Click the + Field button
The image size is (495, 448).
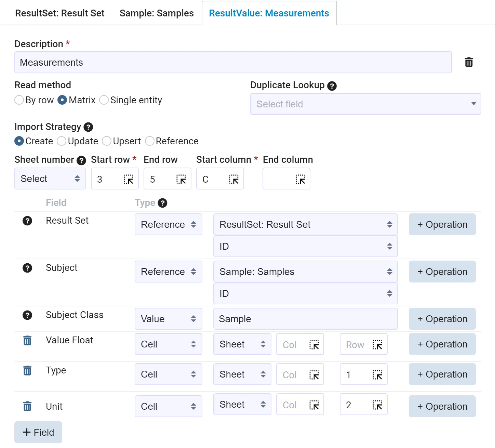38,433
